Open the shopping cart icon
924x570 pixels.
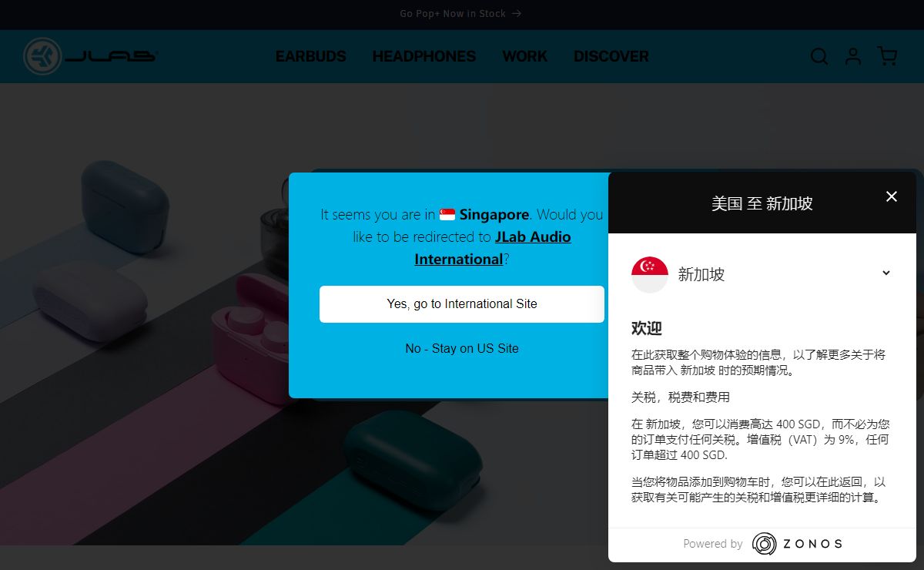(887, 56)
